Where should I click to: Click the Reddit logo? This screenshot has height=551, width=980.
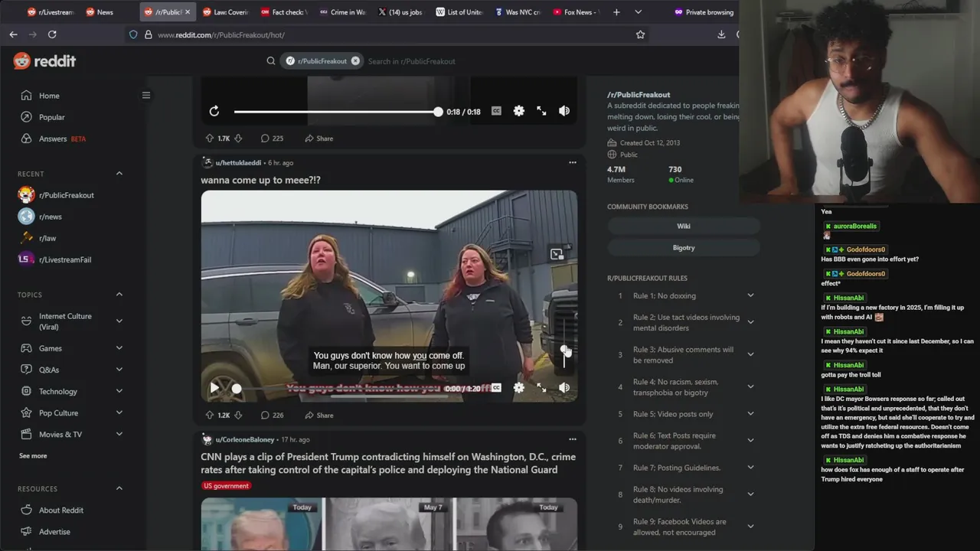44,61
